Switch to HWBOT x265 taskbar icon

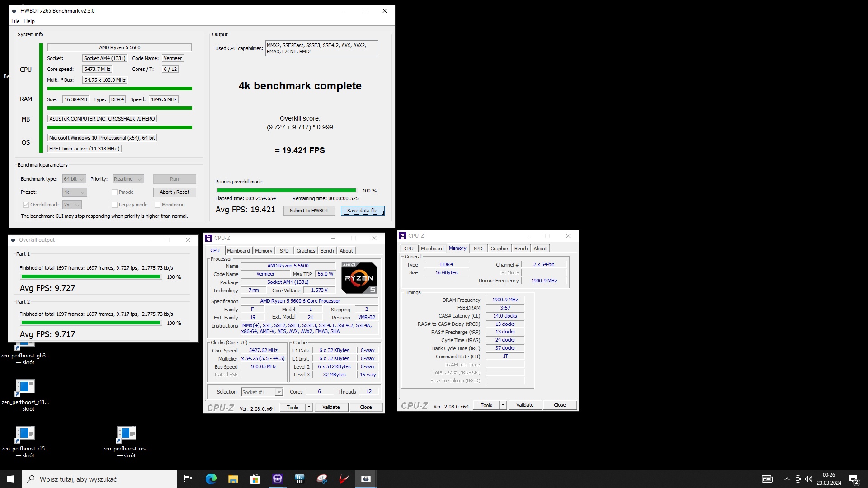point(366,479)
